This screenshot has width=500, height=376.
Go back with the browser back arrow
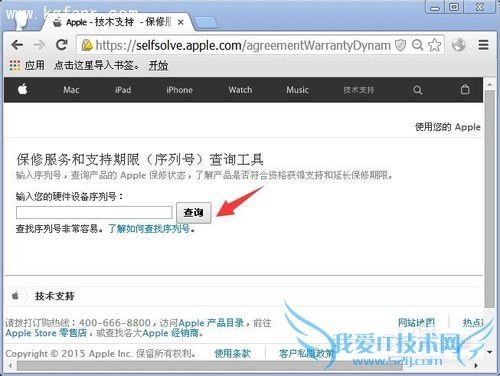pos(17,44)
